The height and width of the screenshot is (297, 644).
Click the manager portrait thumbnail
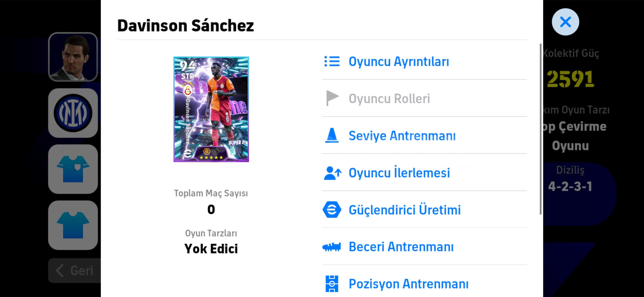click(73, 57)
